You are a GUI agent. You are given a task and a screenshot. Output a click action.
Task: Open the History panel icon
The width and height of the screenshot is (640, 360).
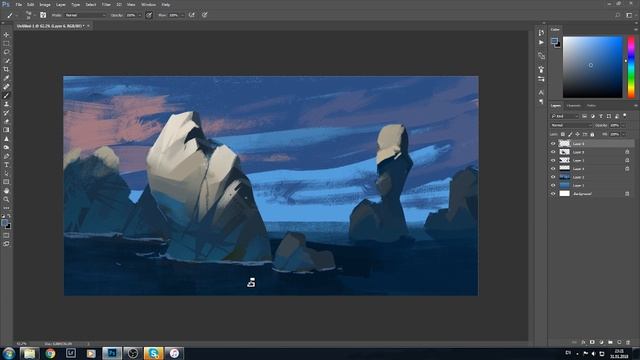(541, 33)
